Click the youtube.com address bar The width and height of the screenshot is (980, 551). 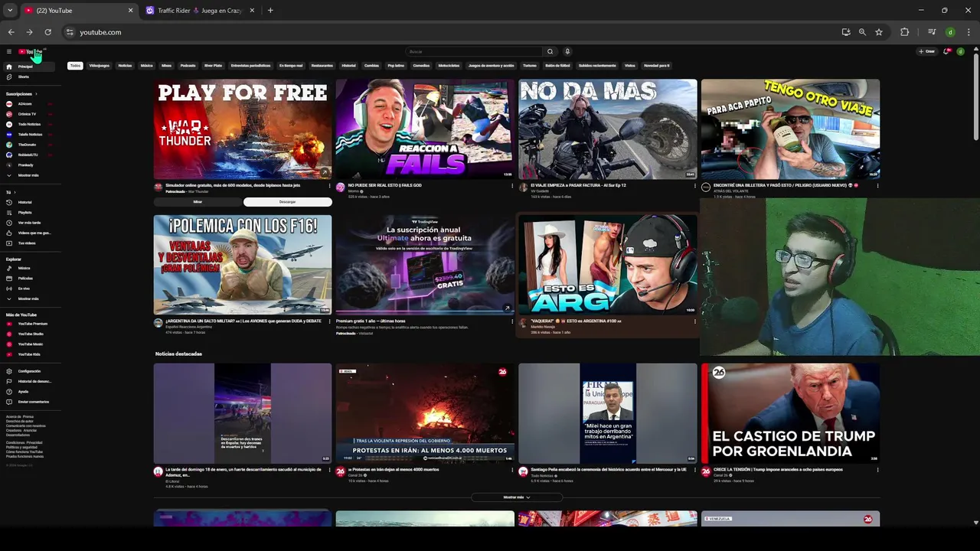coord(452,32)
